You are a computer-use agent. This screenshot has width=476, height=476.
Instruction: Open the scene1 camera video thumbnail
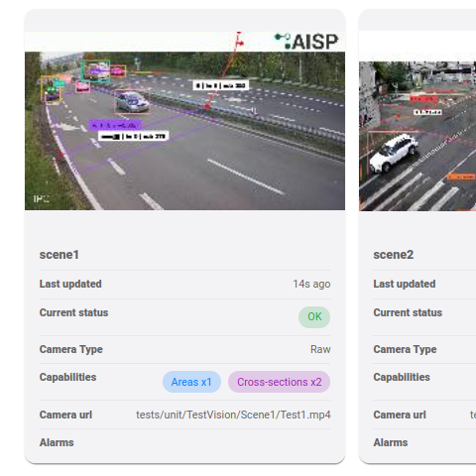184,121
